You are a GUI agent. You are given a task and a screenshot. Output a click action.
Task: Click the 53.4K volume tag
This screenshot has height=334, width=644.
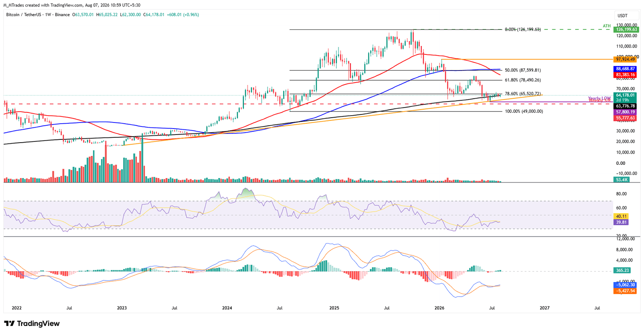pyautogui.click(x=621, y=180)
